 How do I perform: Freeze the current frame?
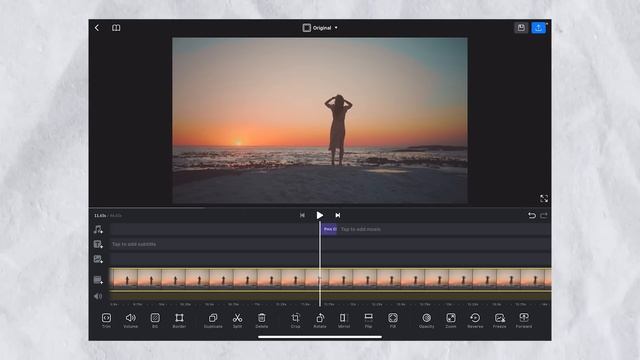(500, 320)
